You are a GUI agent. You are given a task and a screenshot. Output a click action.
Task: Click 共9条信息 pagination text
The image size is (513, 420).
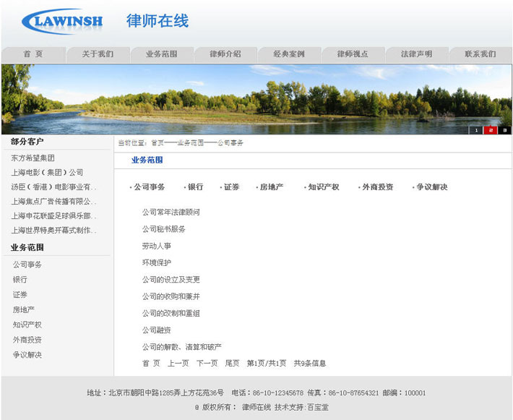[310, 364]
